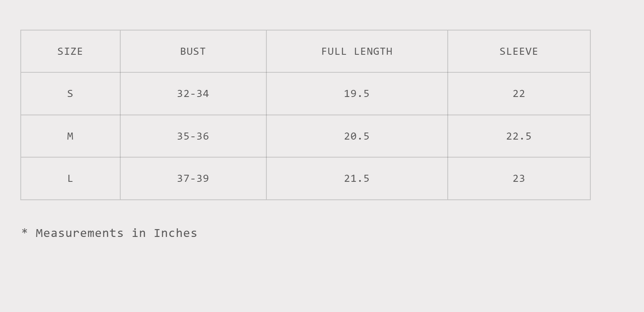Click the FULL LENGTH column header
Screen dimensions: 644x312
(x=357, y=52)
